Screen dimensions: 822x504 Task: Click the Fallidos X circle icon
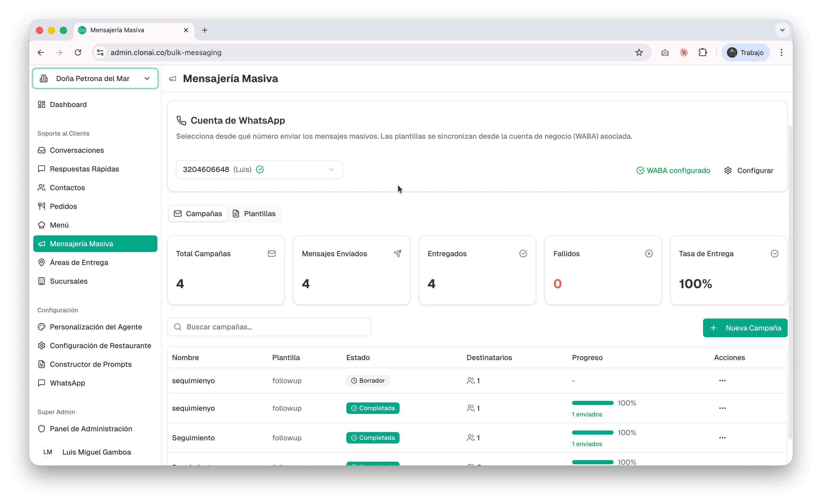coord(649,254)
